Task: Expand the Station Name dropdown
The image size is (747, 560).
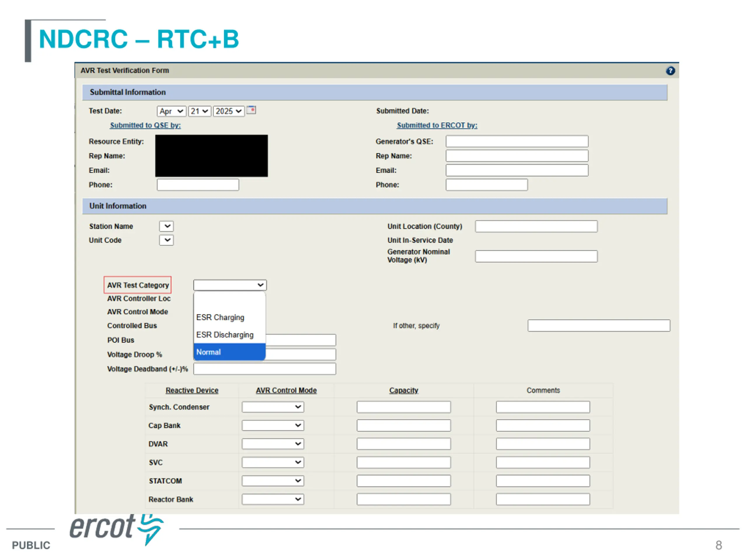Action: coord(166,226)
